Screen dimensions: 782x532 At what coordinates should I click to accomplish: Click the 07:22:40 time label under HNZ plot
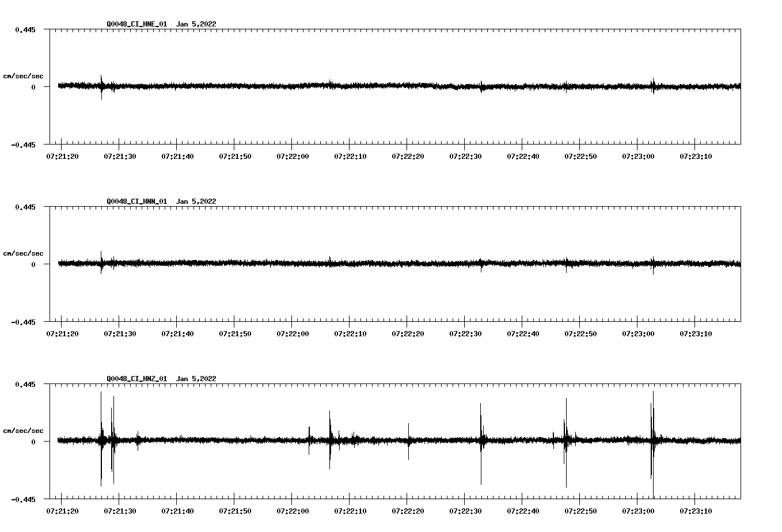pyautogui.click(x=523, y=511)
